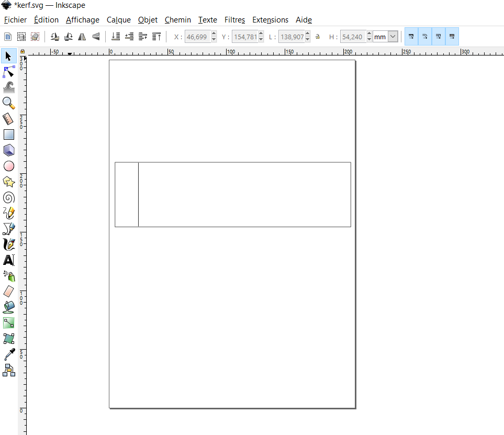The height and width of the screenshot is (435, 504).
Task: Select the 3D box tool
Action: click(x=9, y=150)
